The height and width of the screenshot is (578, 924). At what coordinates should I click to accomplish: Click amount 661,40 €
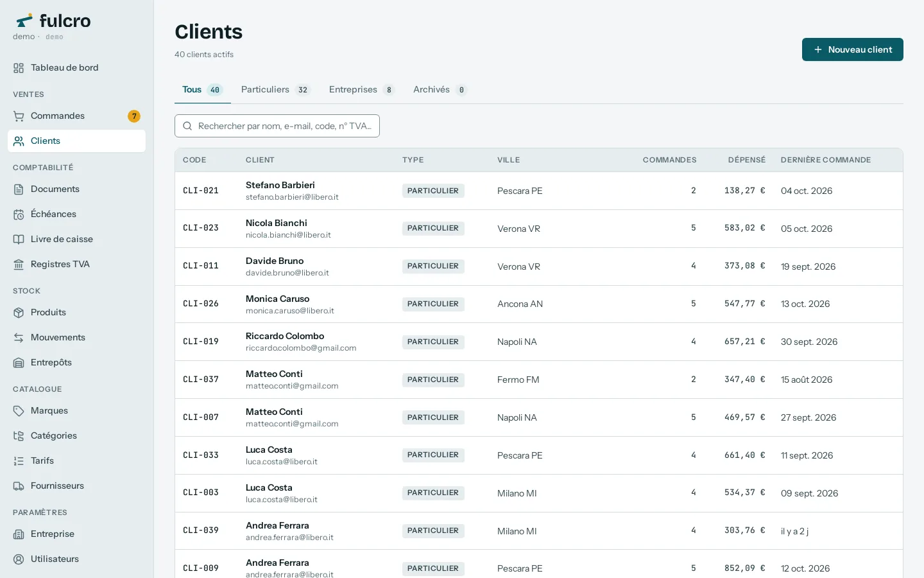[x=745, y=455]
